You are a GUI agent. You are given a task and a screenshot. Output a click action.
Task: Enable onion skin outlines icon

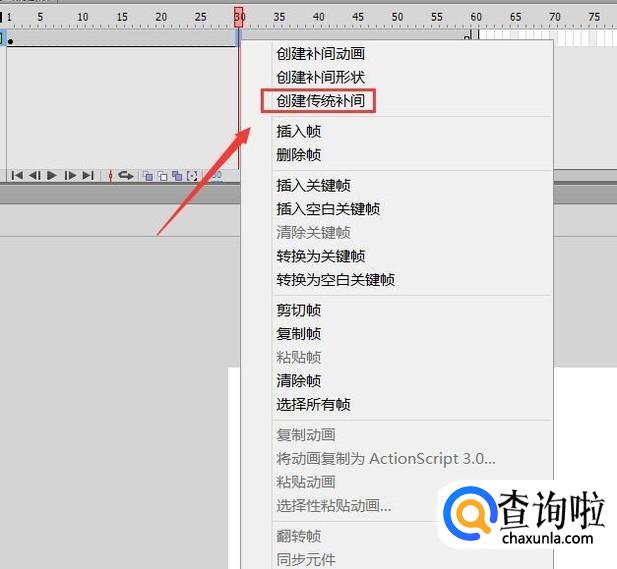click(163, 176)
